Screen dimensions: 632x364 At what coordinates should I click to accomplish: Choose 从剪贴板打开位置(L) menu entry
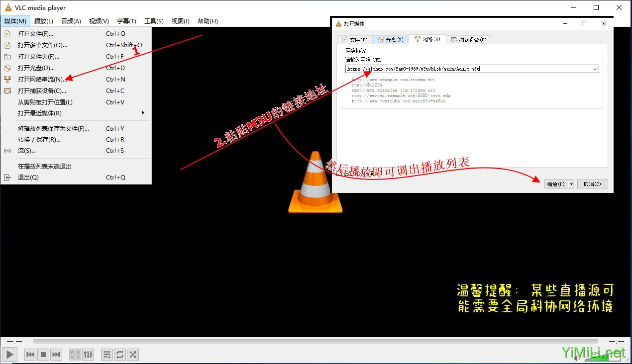click(x=76, y=102)
